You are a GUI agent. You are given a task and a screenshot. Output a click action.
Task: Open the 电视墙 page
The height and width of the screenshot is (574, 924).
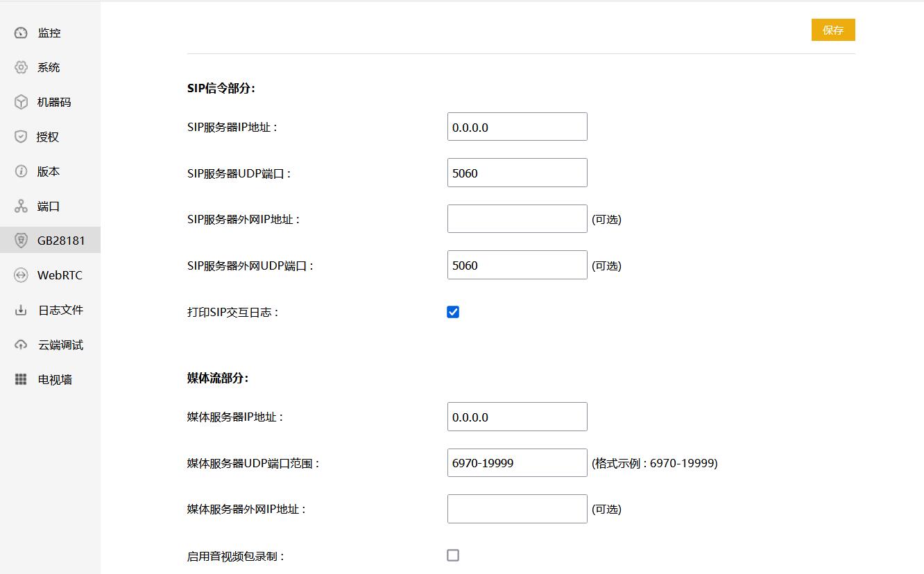pos(50,379)
